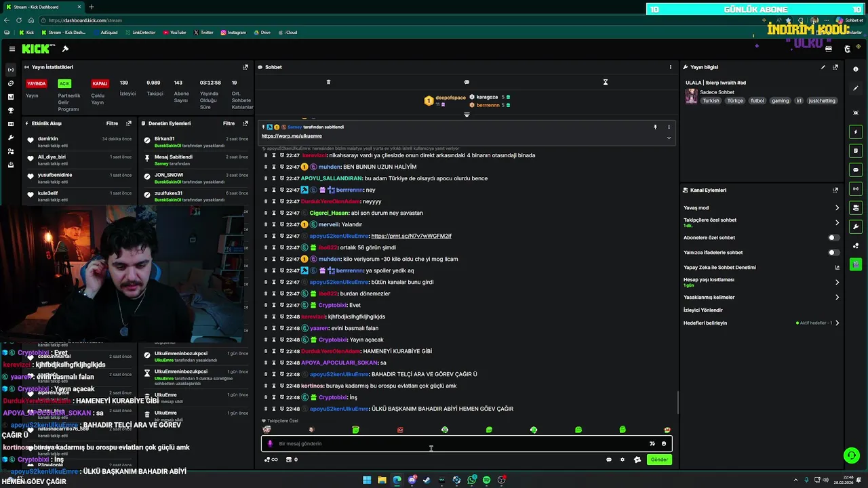Click the hourglass icon in chat header
The image size is (868, 488).
(x=606, y=82)
